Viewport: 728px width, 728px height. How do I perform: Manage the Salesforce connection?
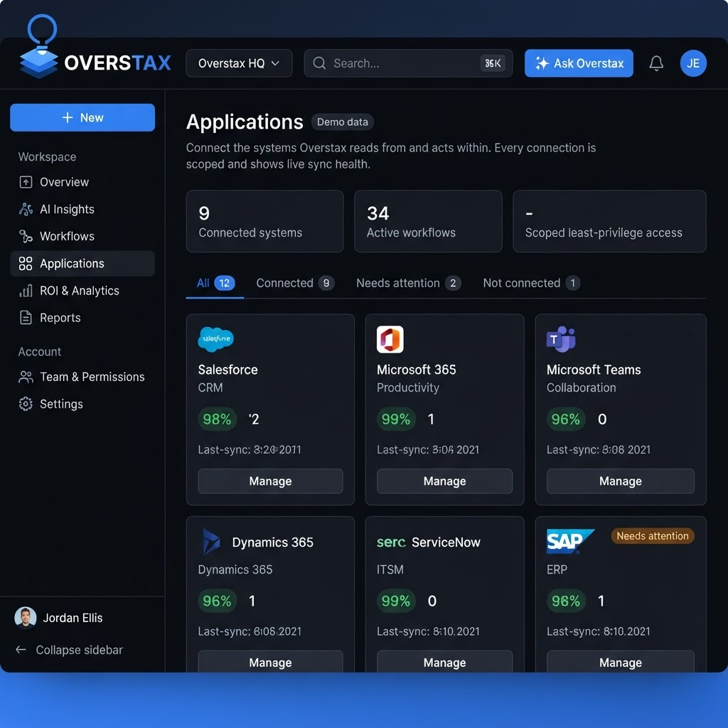(x=270, y=481)
